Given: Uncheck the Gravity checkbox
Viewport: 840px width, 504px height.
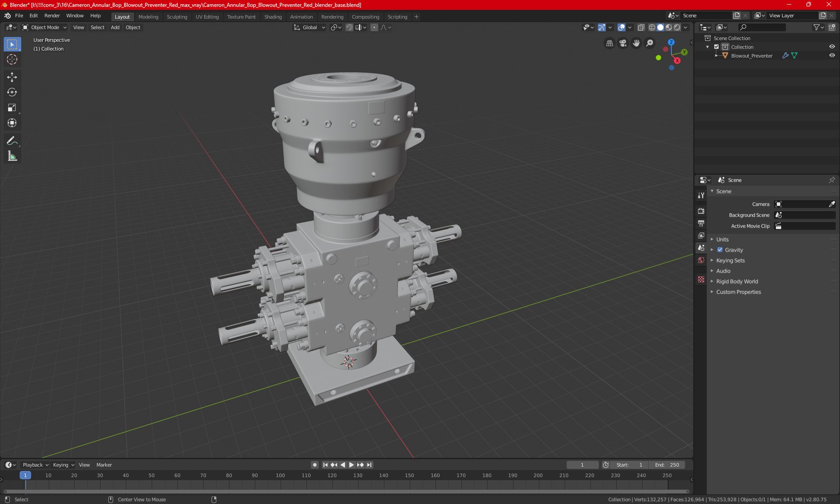Looking at the screenshot, I should [720, 250].
